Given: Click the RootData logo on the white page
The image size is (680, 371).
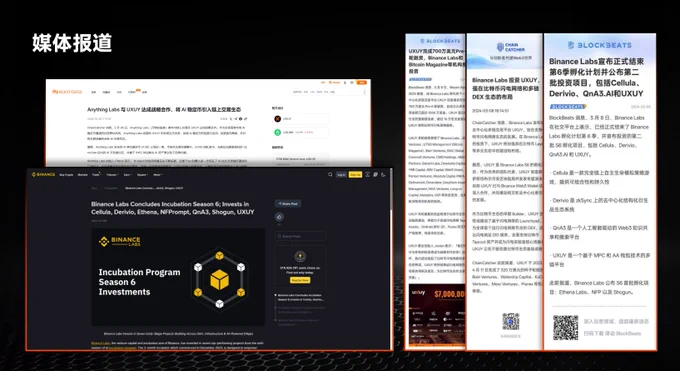Looking at the screenshot, I should pyautogui.click(x=67, y=92).
